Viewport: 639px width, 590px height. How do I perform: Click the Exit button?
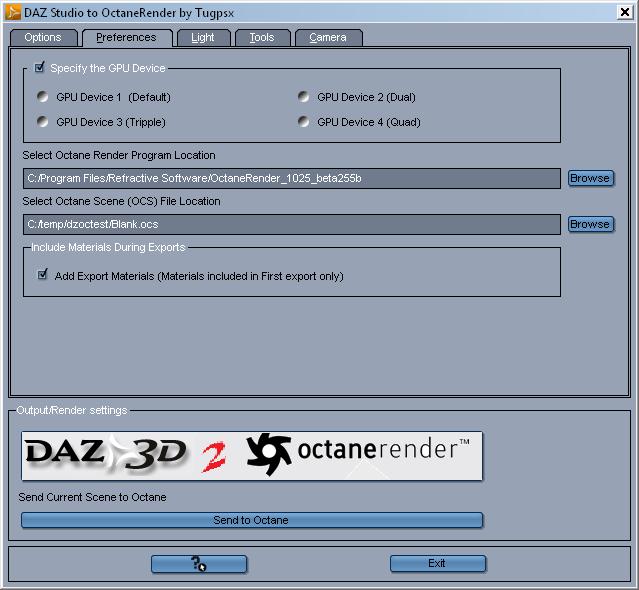(x=438, y=564)
